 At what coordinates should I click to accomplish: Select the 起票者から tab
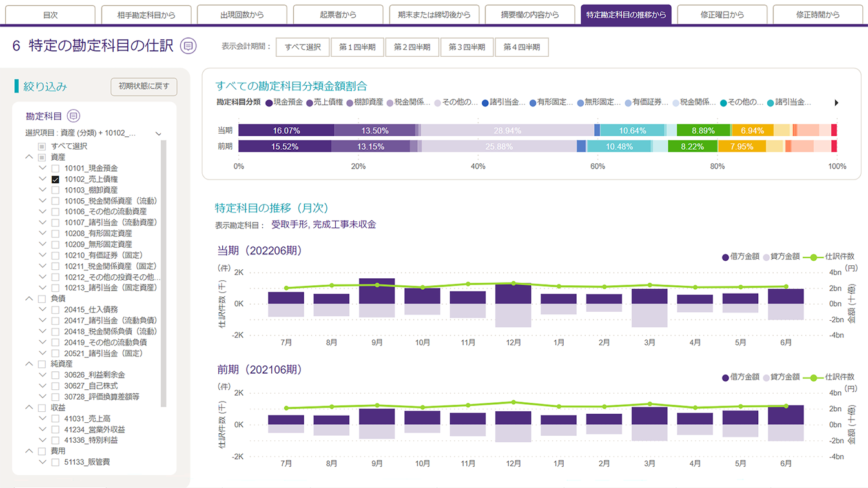click(338, 15)
